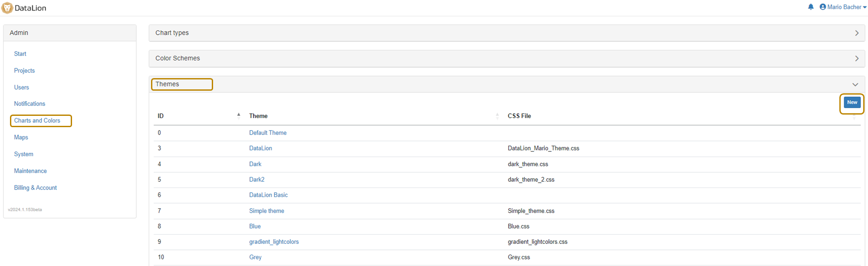Create a new theme with New button
This screenshot has width=868, height=266.
852,102
